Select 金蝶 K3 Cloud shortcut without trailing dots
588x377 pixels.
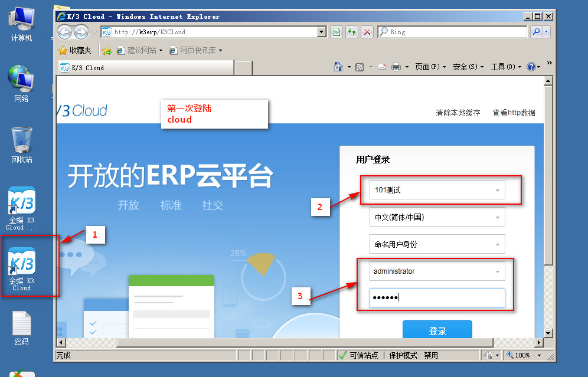tap(21, 269)
